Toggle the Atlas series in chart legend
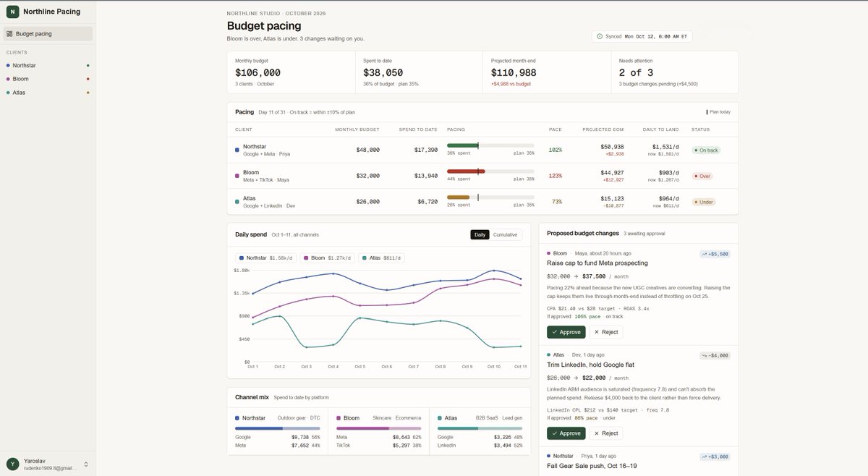This screenshot has width=868, height=476. pyautogui.click(x=382, y=258)
